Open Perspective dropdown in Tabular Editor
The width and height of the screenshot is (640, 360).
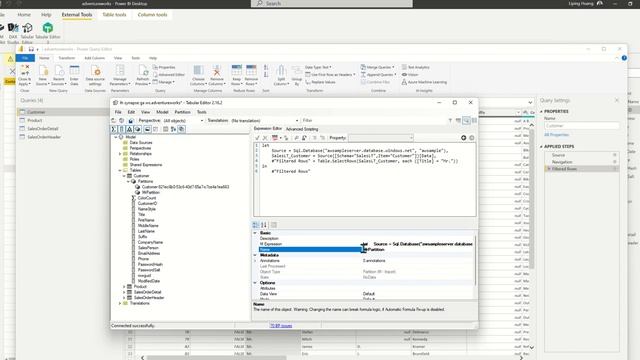click(x=183, y=121)
